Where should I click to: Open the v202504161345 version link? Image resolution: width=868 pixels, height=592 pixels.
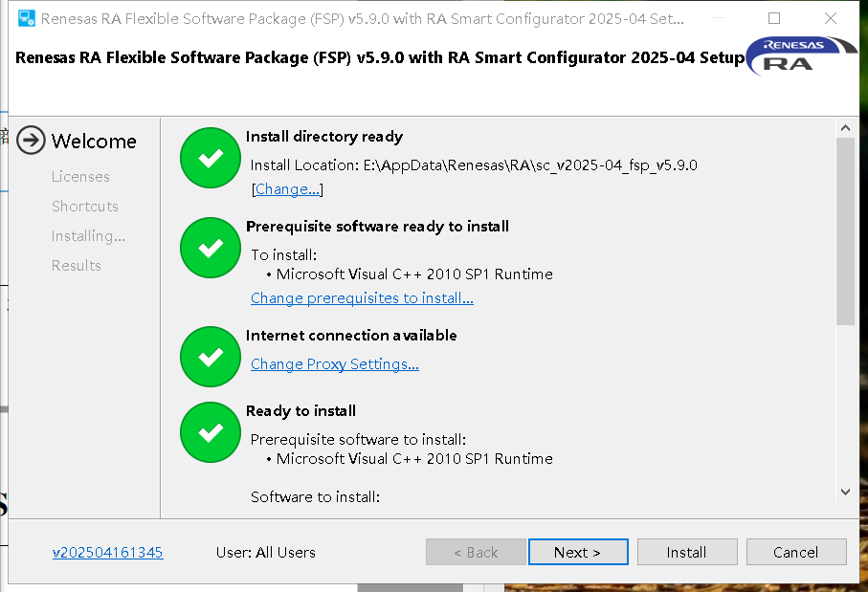(107, 552)
